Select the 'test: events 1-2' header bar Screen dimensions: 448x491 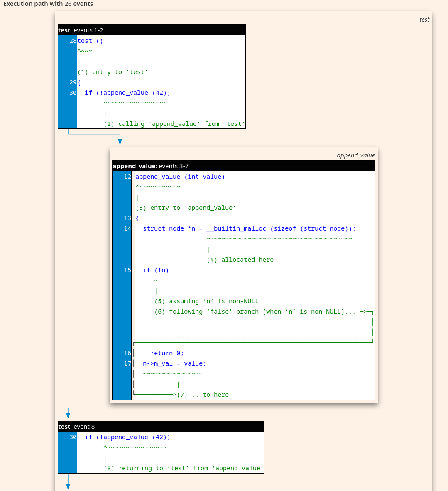pyautogui.click(x=151, y=29)
